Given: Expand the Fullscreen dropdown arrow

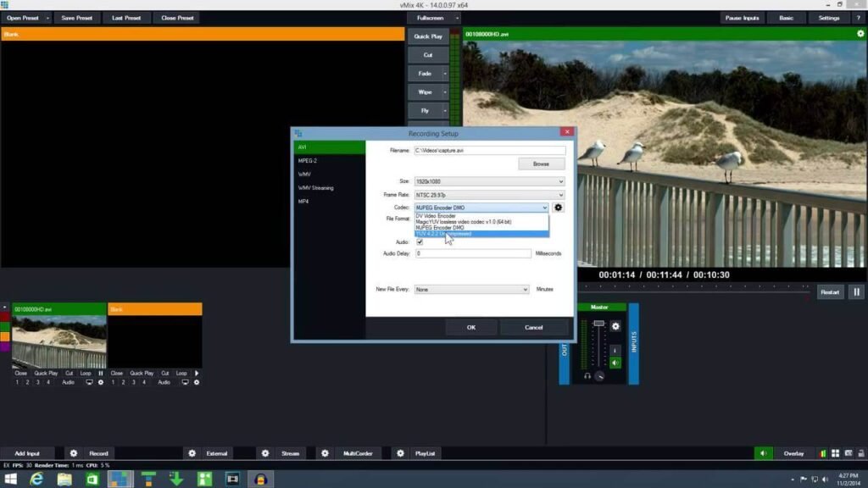Looking at the screenshot, I should click(x=457, y=18).
